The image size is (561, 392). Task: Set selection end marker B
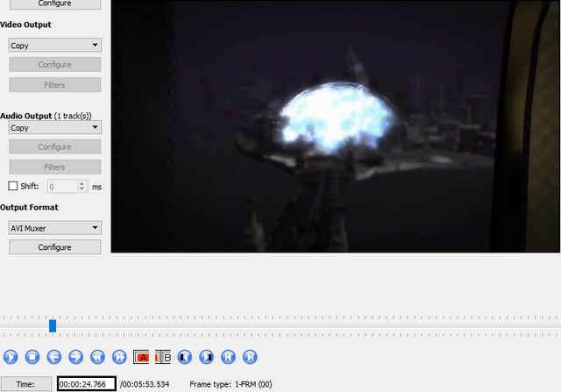tap(163, 357)
